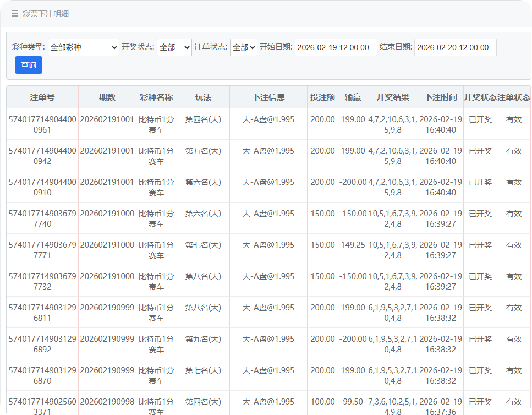Select the 投注额 column header
The height and width of the screenshot is (415, 532).
pos(322,97)
